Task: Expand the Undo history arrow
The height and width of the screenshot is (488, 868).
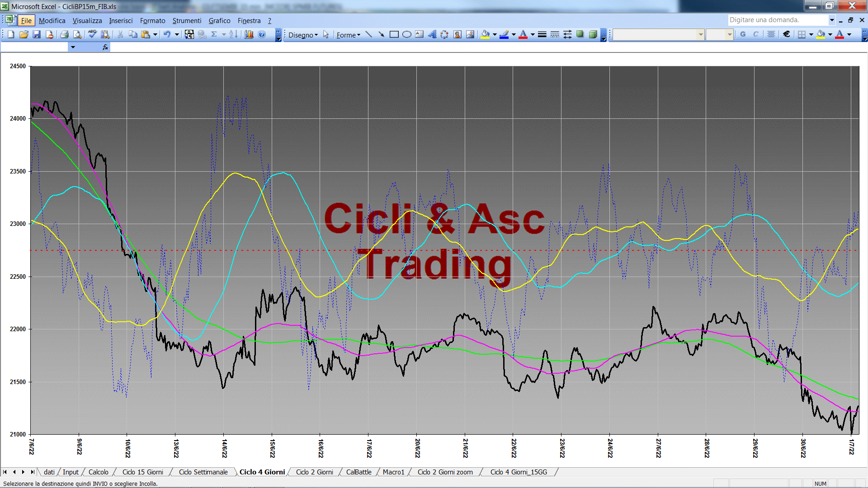Action: coord(177,34)
